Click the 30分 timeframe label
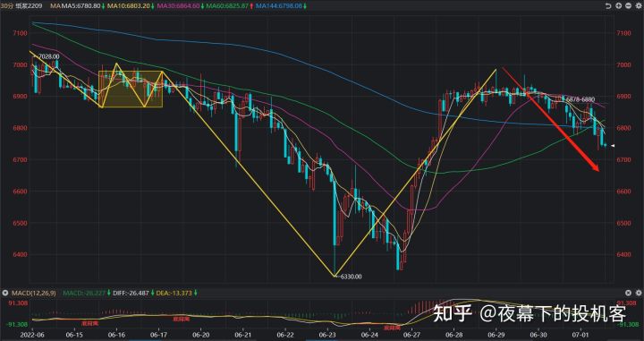The width and height of the screenshot is (644, 341). pos(7,6)
